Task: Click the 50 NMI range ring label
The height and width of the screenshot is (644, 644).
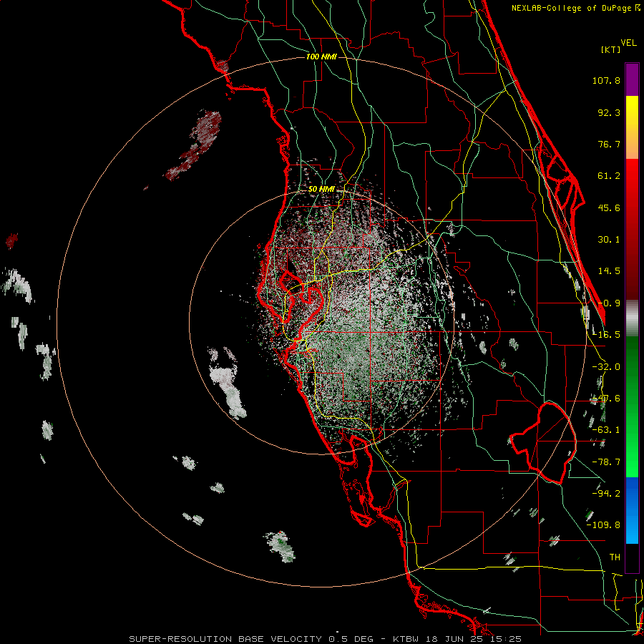Action: tap(321, 190)
